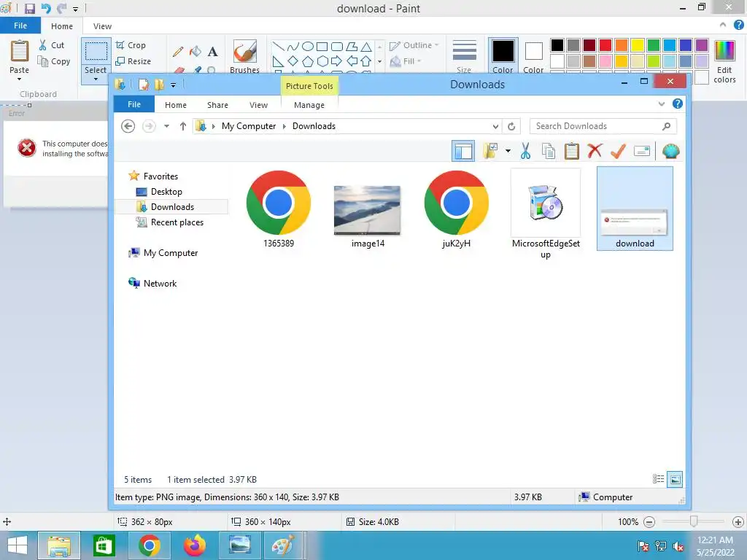
Task: Click Cut in Paint clipboard group
Action: (x=52, y=45)
